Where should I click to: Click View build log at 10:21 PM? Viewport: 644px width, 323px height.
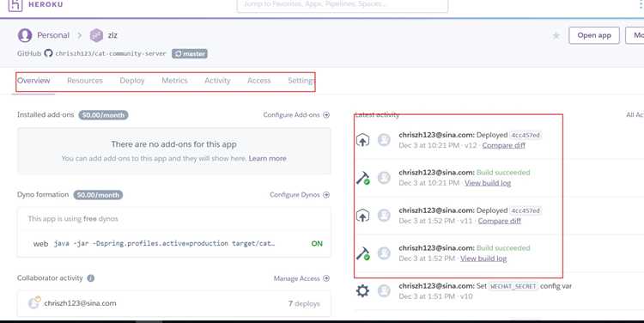point(488,183)
